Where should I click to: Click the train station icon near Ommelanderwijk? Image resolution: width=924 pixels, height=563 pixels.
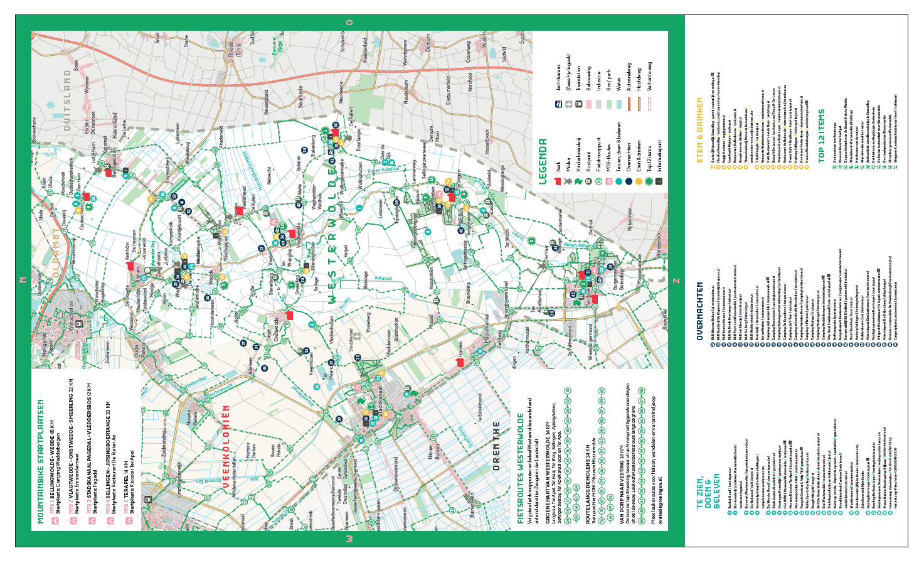pos(148,499)
